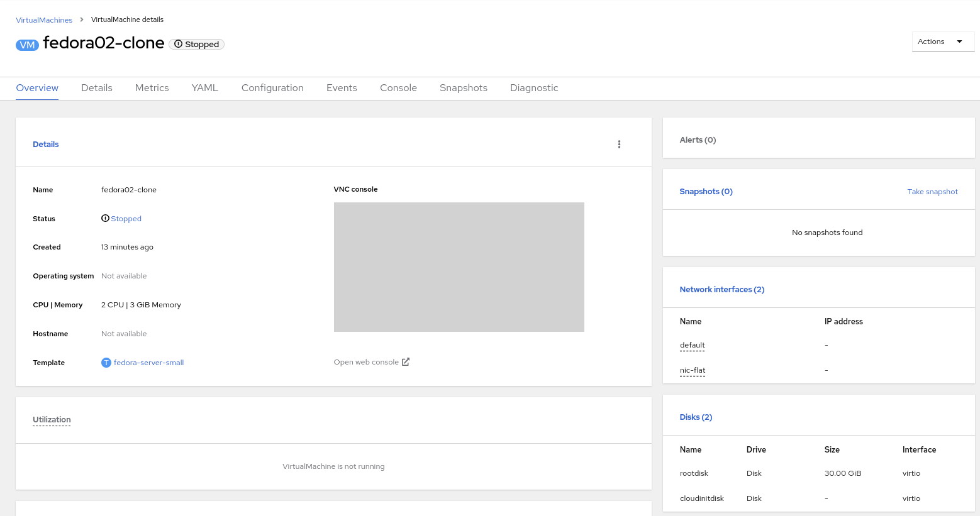Click the Utilization section heading
The image size is (980, 516).
52,420
